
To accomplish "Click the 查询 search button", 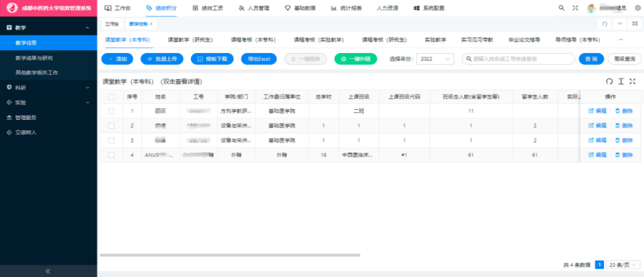I will click(592, 59).
